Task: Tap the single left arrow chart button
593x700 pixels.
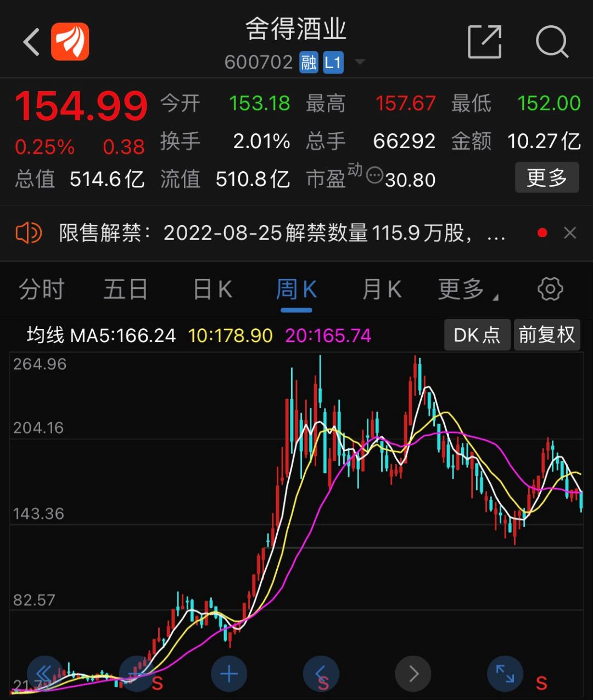Action: click(321, 674)
